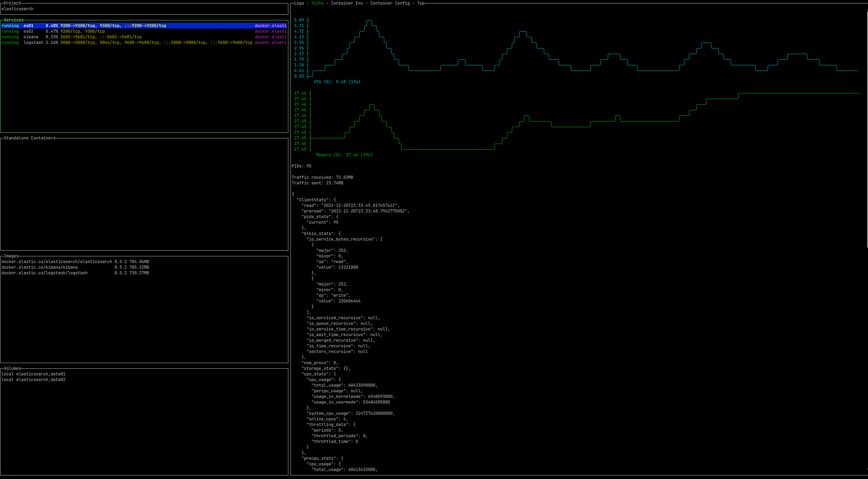This screenshot has height=479, width=868.
Task: Switch to the Top tab
Action: click(421, 3)
